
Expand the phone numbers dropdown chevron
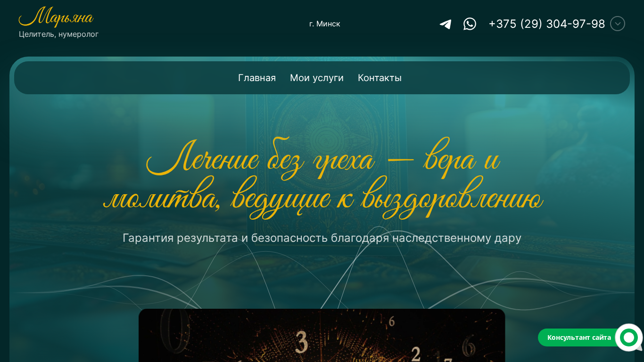coord(618,24)
